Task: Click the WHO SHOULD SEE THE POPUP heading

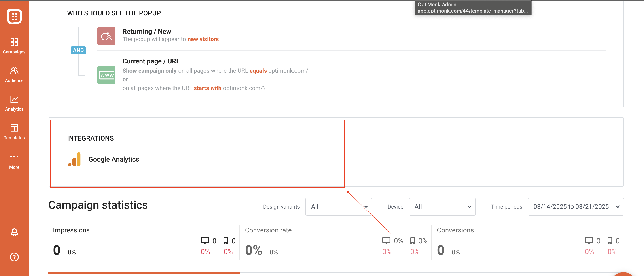Action: coord(114,13)
